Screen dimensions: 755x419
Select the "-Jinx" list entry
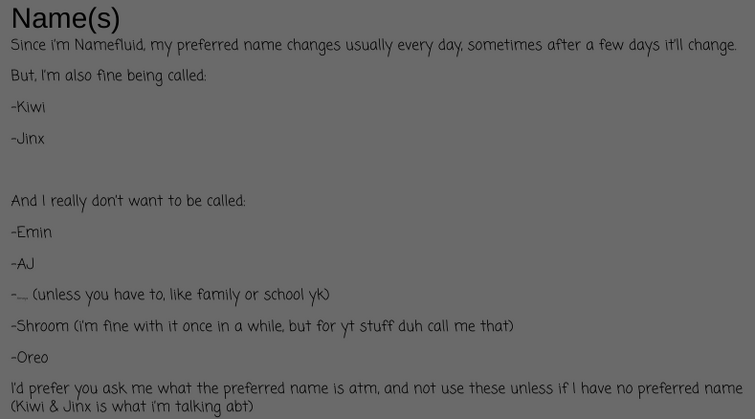coord(28,139)
